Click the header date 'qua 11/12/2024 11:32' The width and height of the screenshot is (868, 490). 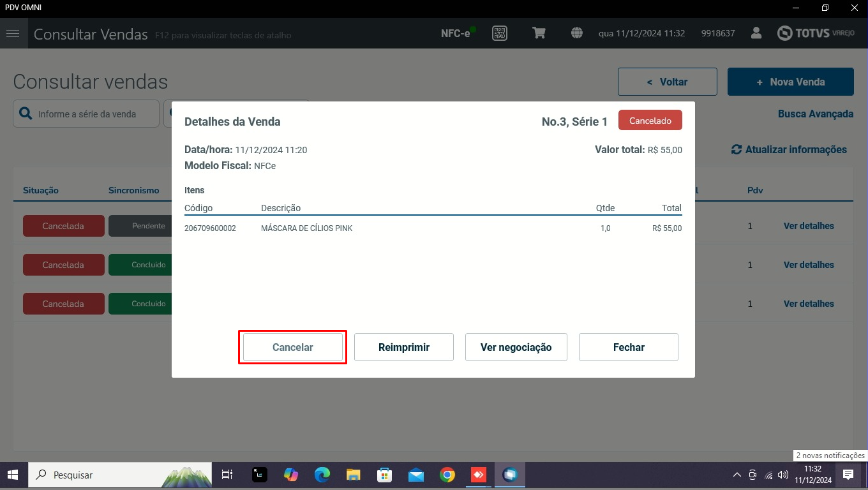(641, 33)
